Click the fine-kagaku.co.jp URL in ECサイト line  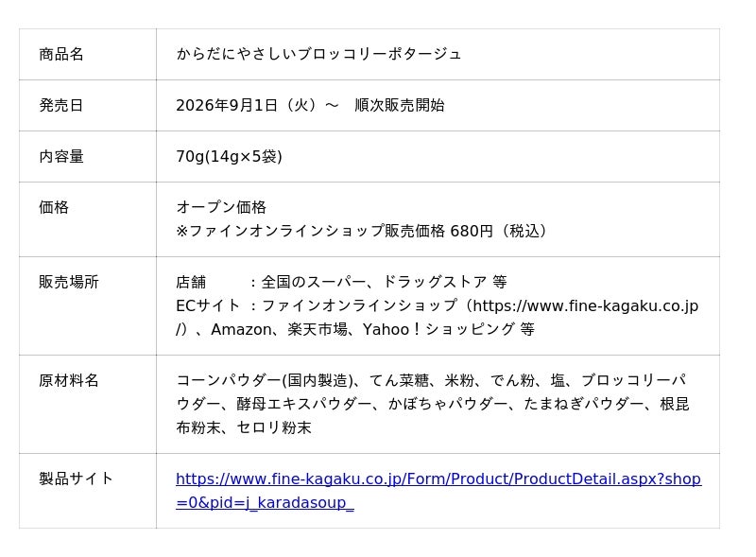(585, 305)
